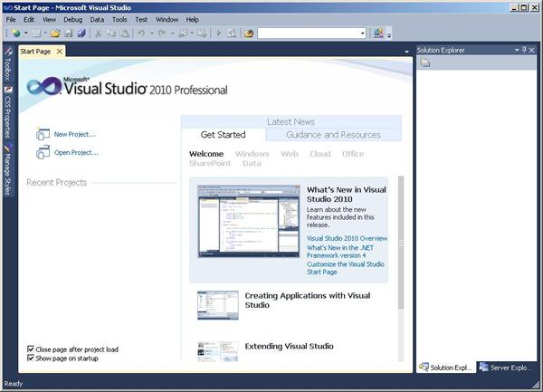This screenshot has width=543, height=392.
Task: Open the CSS Properties side tab
Action: [x=8, y=111]
